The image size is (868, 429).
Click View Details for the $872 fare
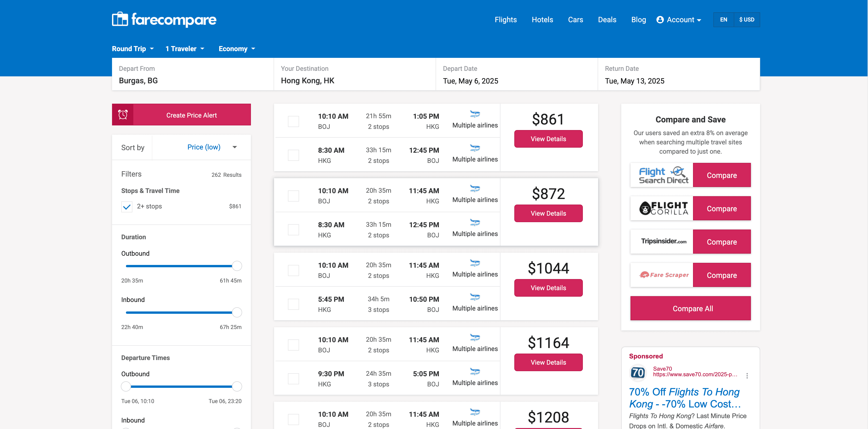pyautogui.click(x=548, y=214)
